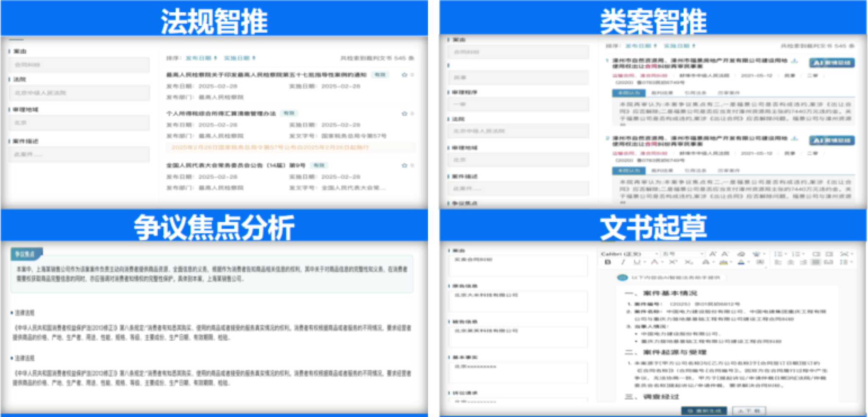
Task: Click the 有效 badge on 个人所得税 regulation
Action: 289,113
